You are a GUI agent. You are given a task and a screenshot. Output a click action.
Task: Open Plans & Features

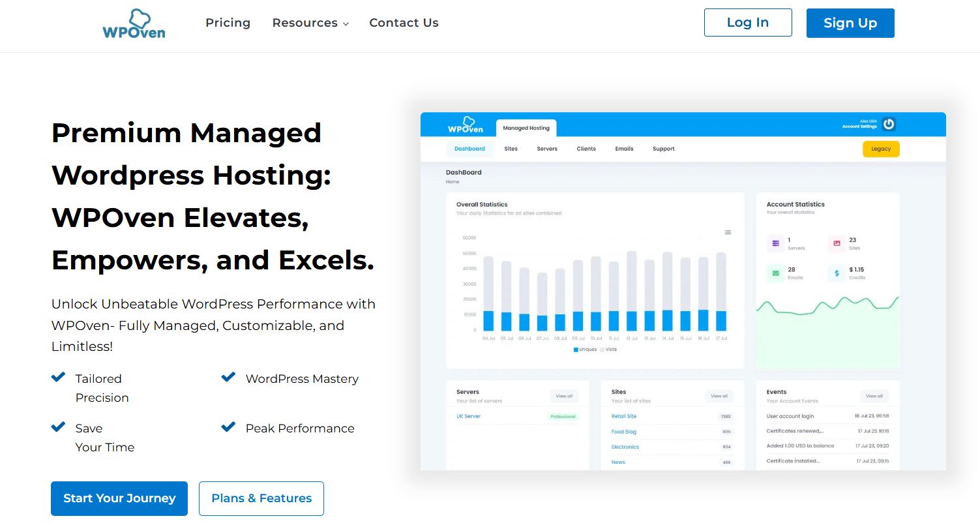pyautogui.click(x=261, y=498)
